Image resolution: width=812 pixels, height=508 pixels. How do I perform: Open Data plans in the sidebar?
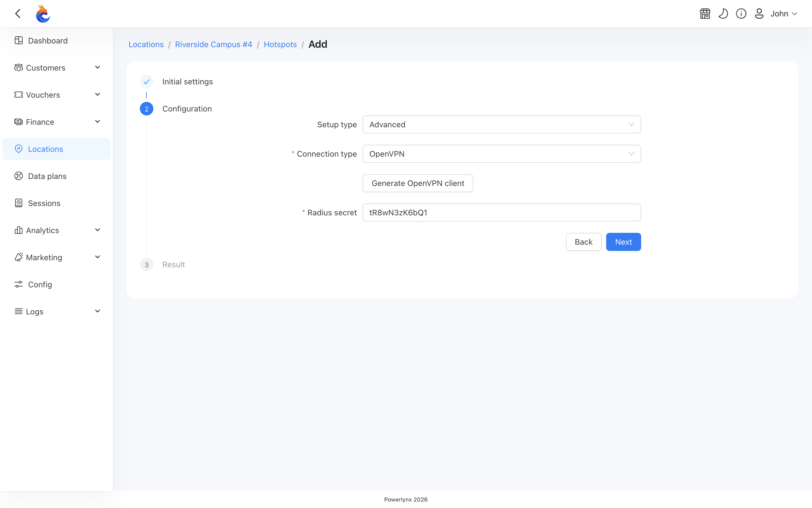[56, 176]
